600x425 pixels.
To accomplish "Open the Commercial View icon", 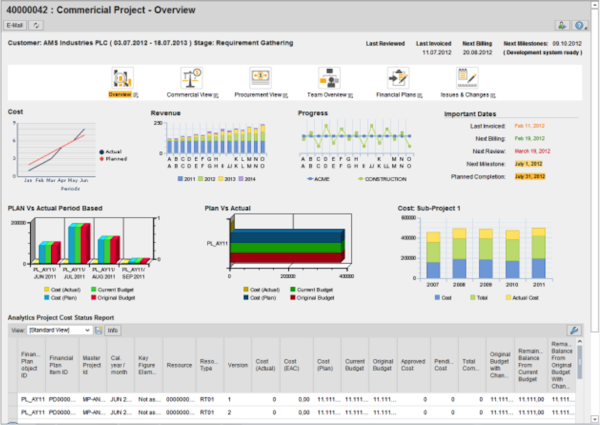I will tap(192, 77).
